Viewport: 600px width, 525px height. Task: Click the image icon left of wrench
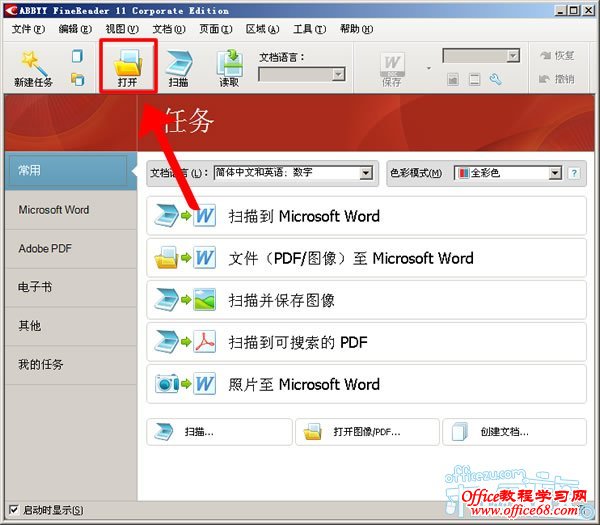[453, 80]
